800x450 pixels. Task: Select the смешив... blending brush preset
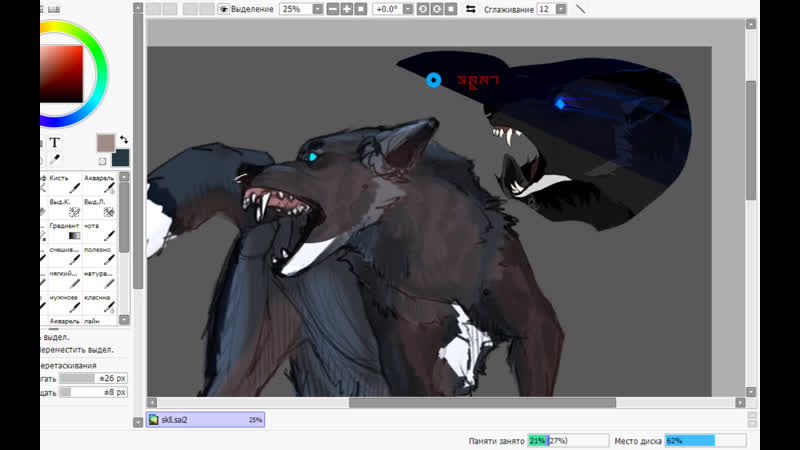tap(64, 256)
